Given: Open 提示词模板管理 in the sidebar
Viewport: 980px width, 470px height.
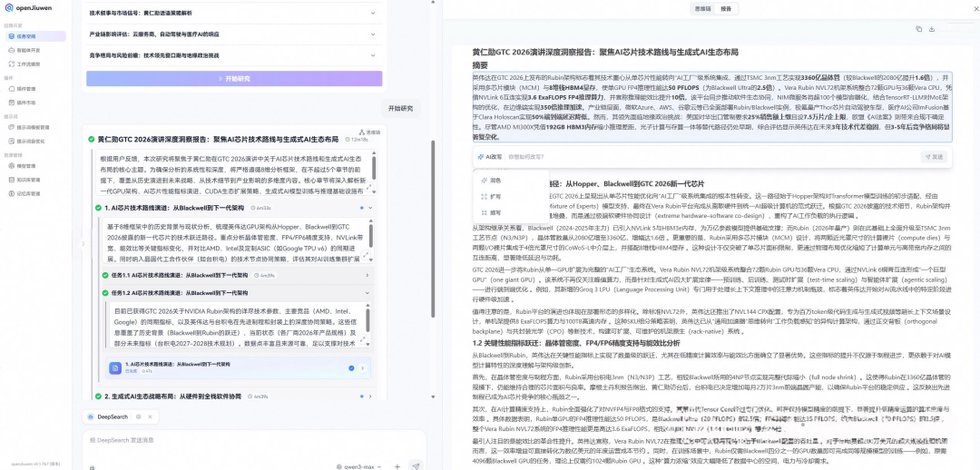Looking at the screenshot, I should coord(34,128).
